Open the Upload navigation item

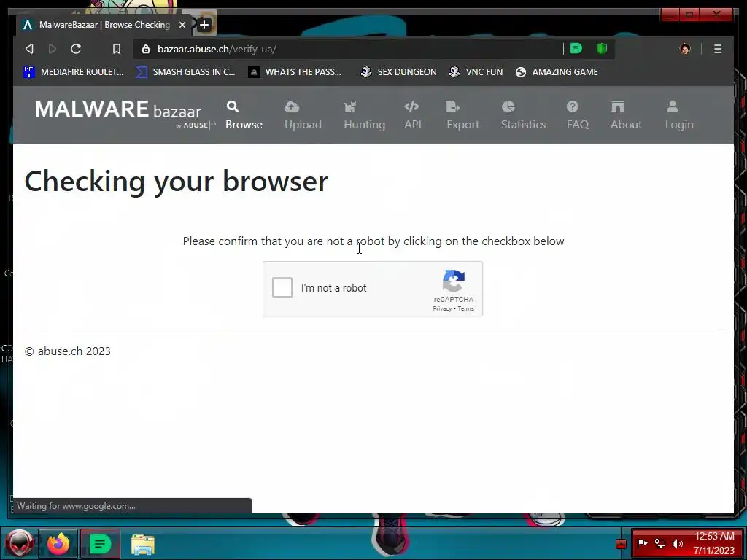[x=303, y=115]
